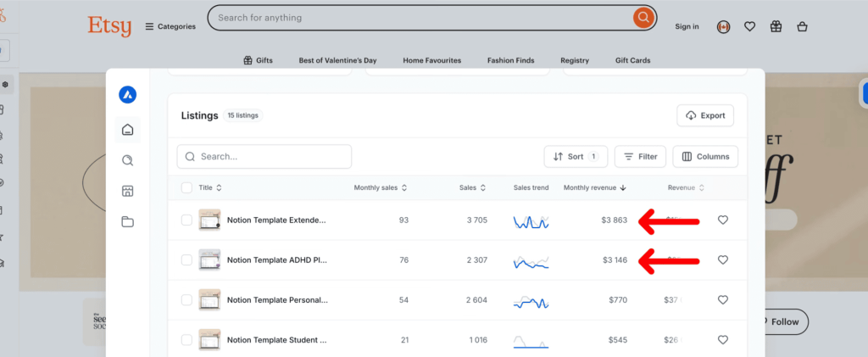Image resolution: width=868 pixels, height=357 pixels.
Task: Favorite the Notion Template Personal listing heart
Action: click(x=722, y=300)
